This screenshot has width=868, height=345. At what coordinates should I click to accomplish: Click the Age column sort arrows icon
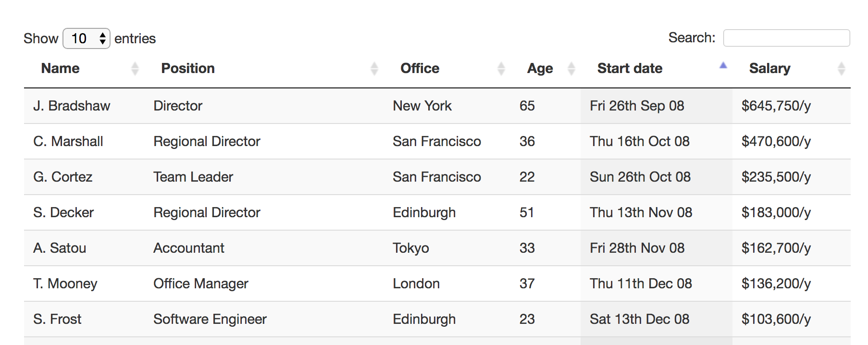tap(571, 69)
